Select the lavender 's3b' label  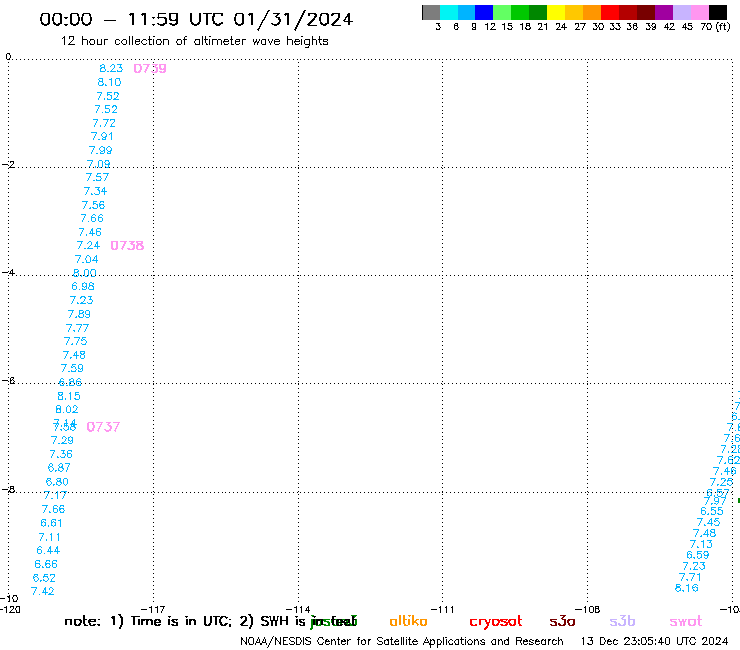point(622,621)
